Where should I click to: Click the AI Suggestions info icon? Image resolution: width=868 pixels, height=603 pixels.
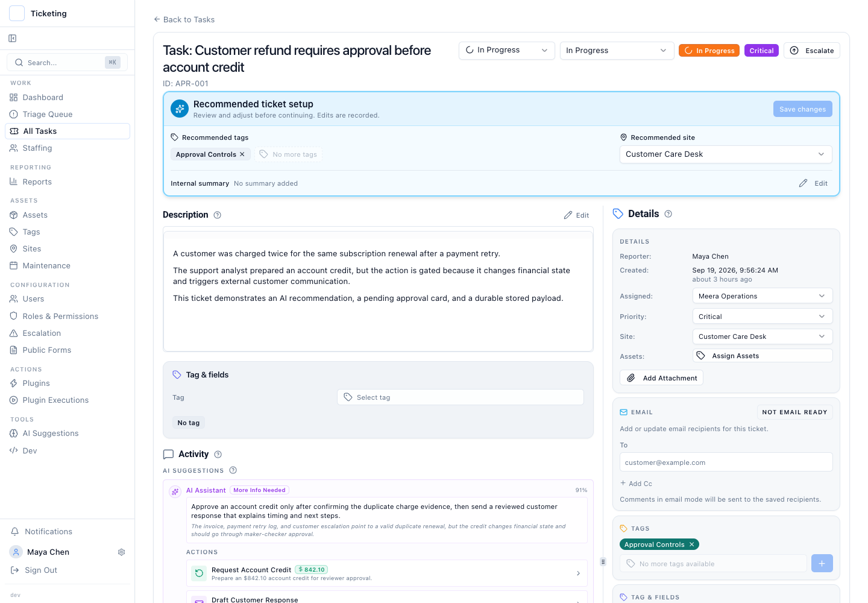(233, 470)
